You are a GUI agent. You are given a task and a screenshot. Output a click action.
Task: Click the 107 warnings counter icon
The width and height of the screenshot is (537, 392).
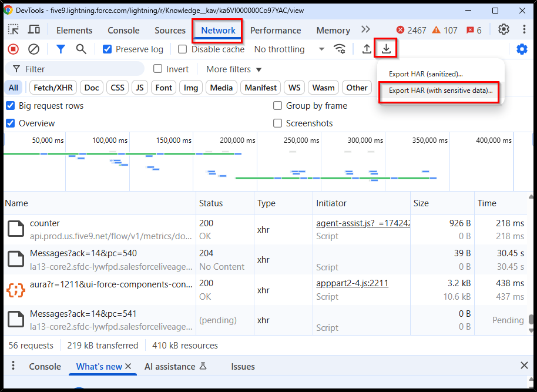(436, 30)
